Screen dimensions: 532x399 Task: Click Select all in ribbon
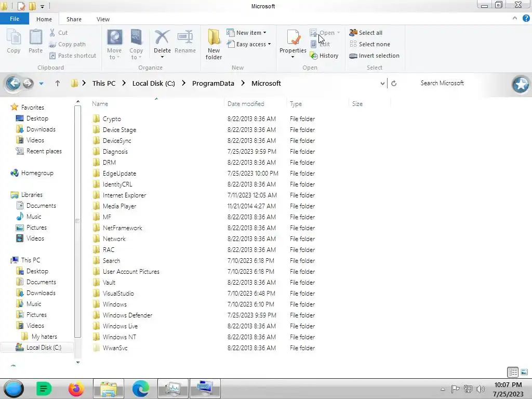point(366,33)
